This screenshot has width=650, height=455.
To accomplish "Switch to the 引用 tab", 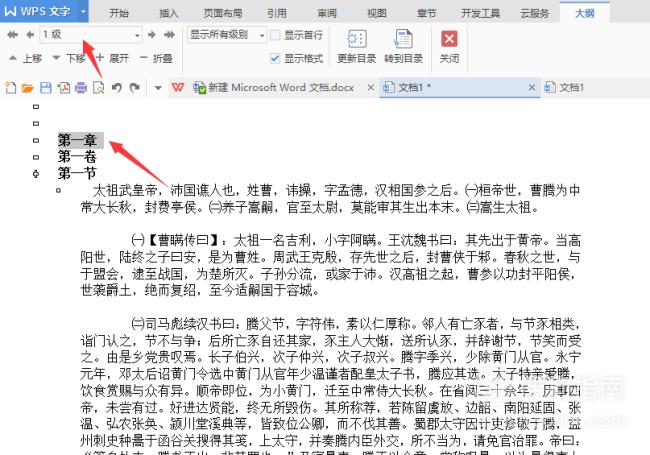I will click(277, 13).
